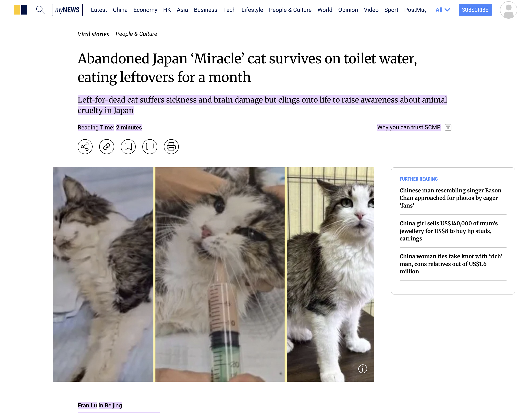Viewport: 532px width, 413px height.
Task: Open the Lifestyle menu item
Action: [x=252, y=10]
